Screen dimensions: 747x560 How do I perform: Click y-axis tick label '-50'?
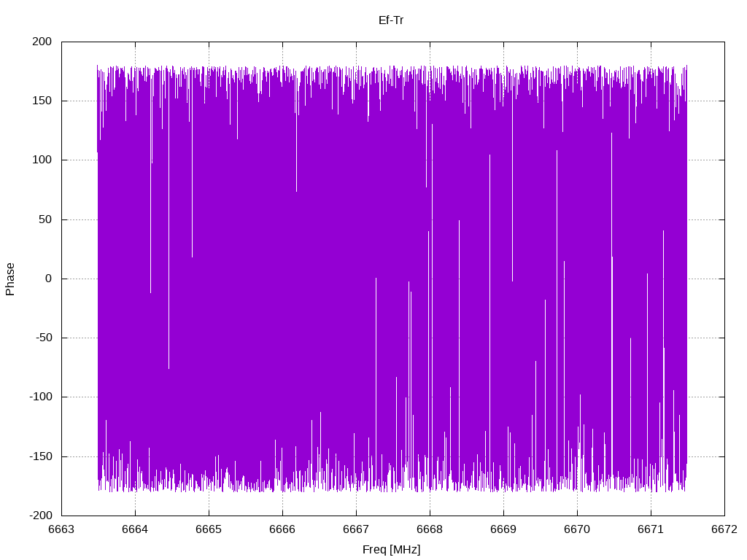[44, 338]
